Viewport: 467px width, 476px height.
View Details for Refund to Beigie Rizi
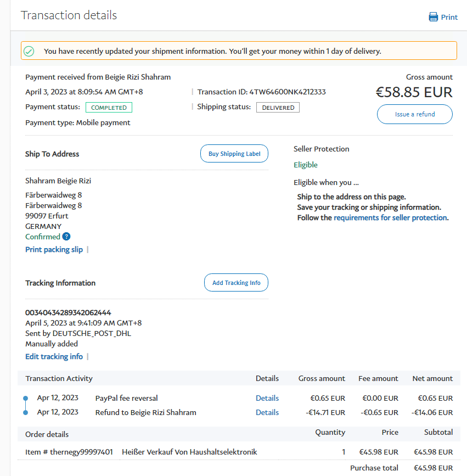(267, 412)
